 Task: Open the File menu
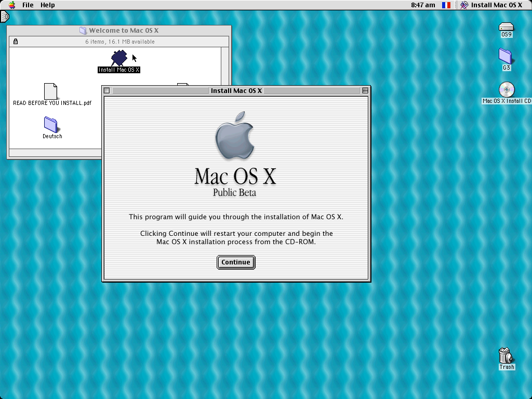(28, 5)
